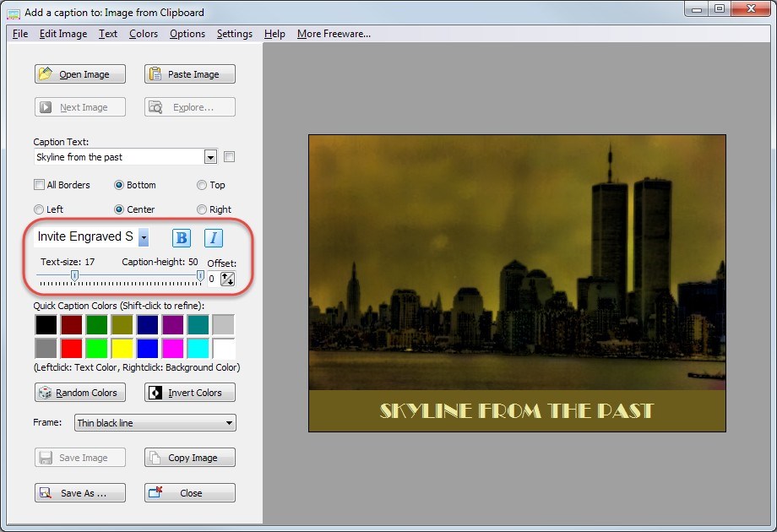Choose the Right alignment radio button
The width and height of the screenshot is (777, 532).
202,209
